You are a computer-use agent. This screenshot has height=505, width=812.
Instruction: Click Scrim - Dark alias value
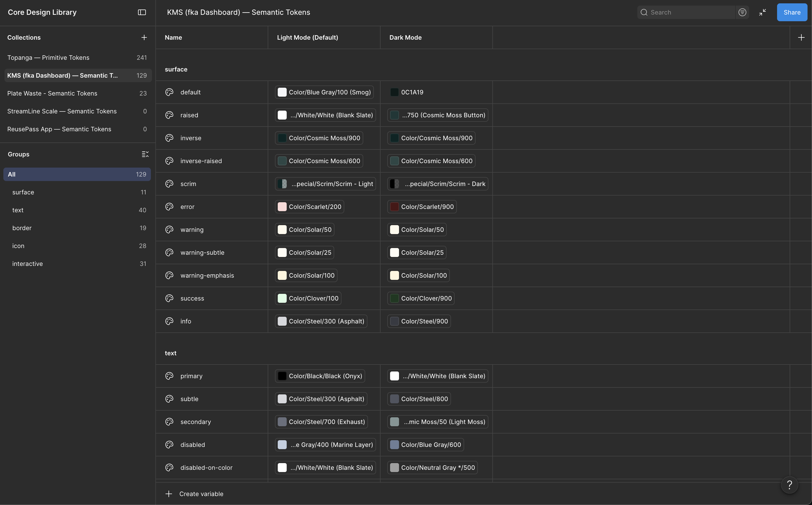tap(438, 184)
